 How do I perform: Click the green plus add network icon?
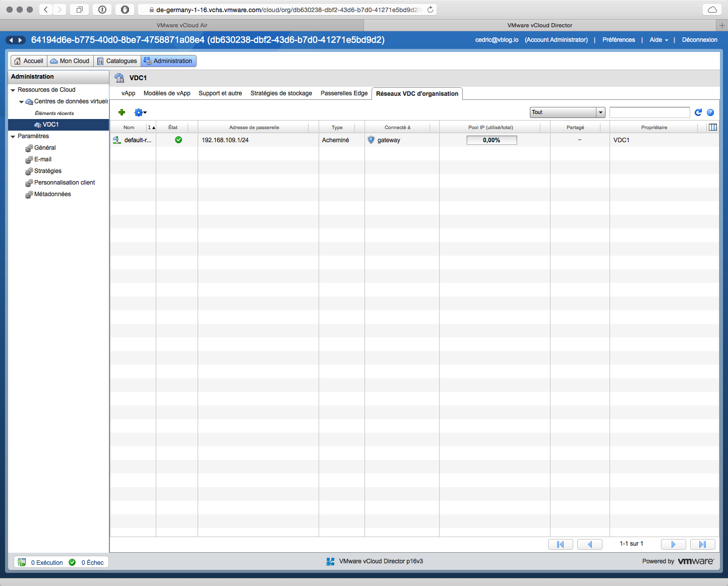(122, 112)
